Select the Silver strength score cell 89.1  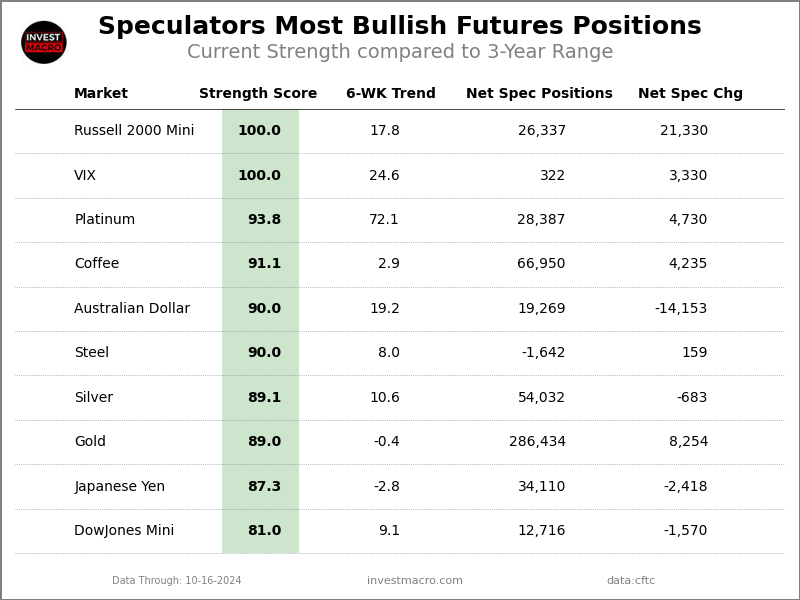coord(264,398)
